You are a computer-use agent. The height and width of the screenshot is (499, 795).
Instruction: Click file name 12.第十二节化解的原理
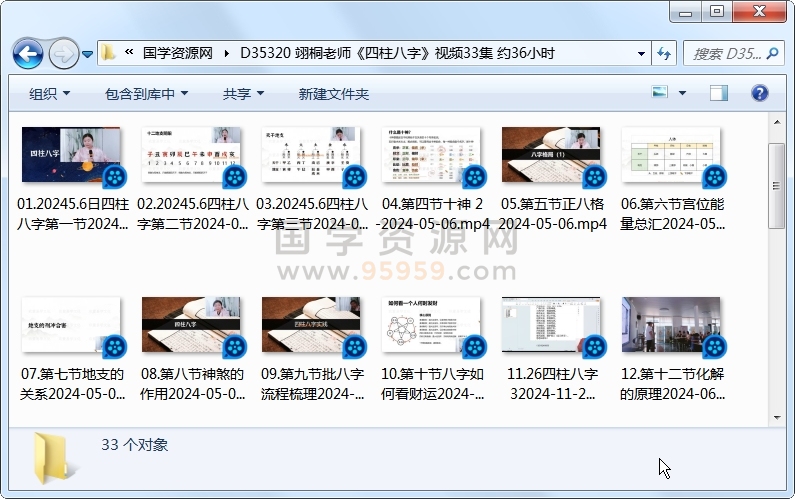click(672, 384)
